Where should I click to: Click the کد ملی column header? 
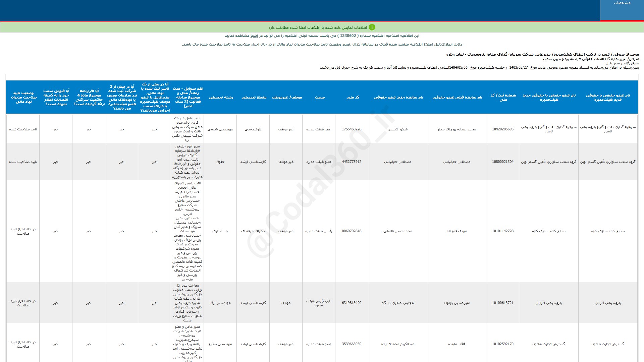353,97
